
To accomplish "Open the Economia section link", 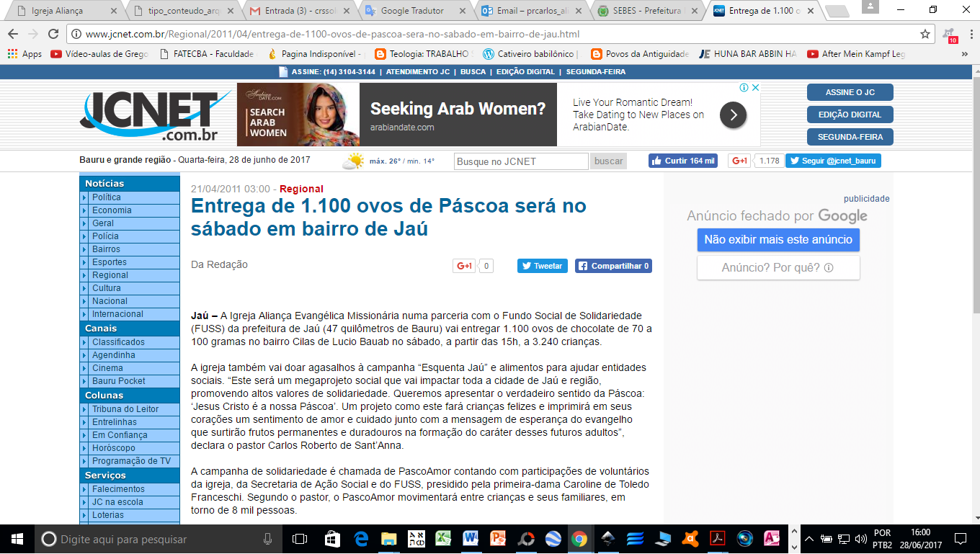I will point(112,210).
